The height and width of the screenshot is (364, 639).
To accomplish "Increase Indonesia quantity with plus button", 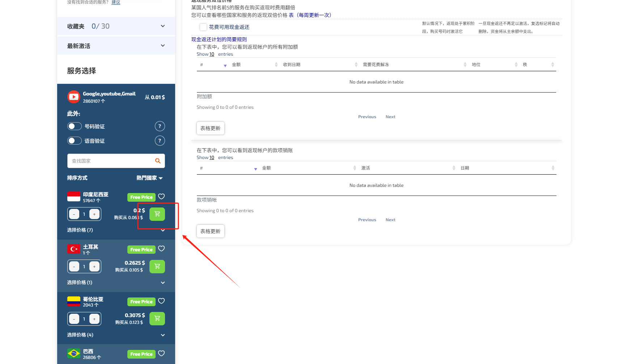I will pyautogui.click(x=94, y=214).
